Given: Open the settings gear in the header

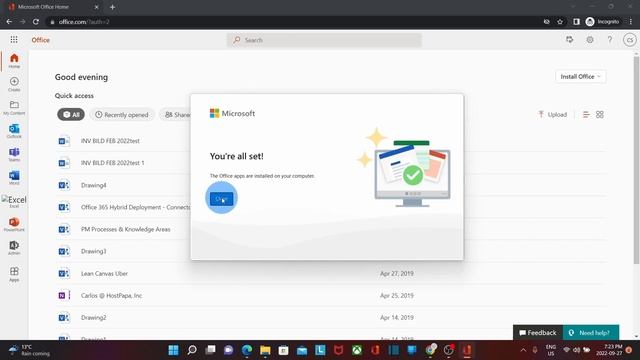Looking at the screenshot, I should 590,40.
